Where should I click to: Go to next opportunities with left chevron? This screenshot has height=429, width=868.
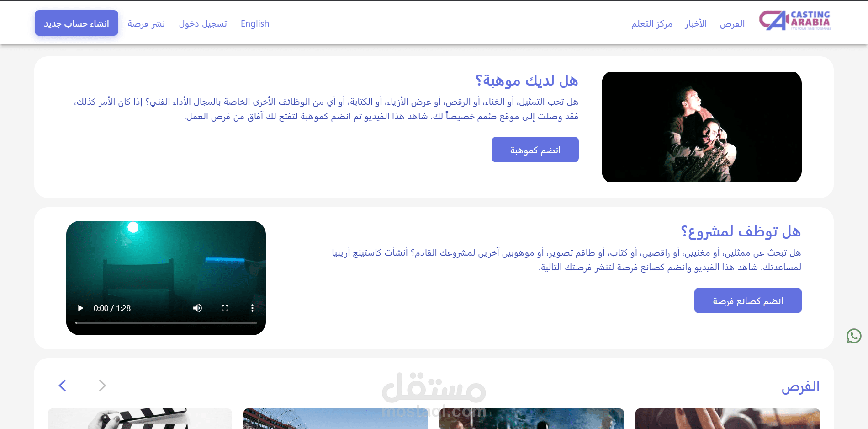point(63,386)
